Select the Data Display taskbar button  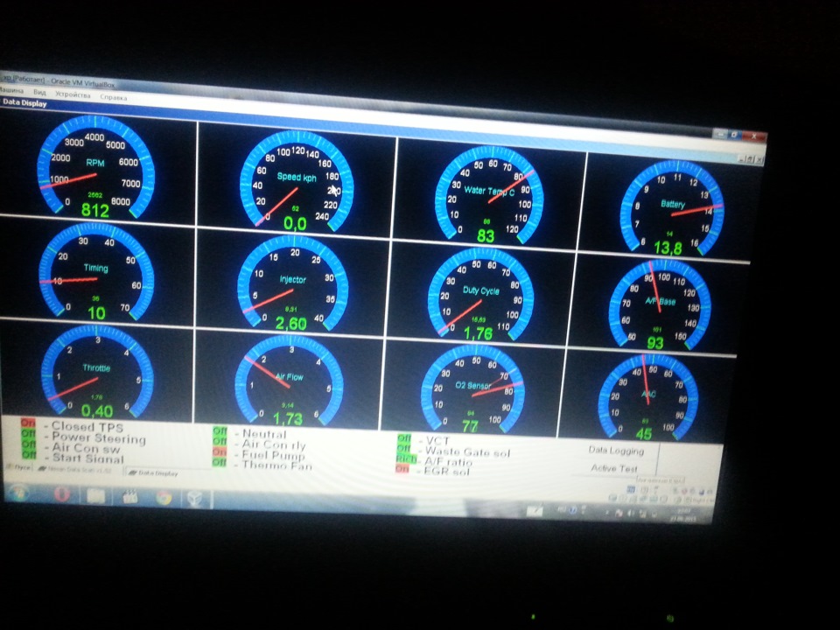[x=154, y=473]
